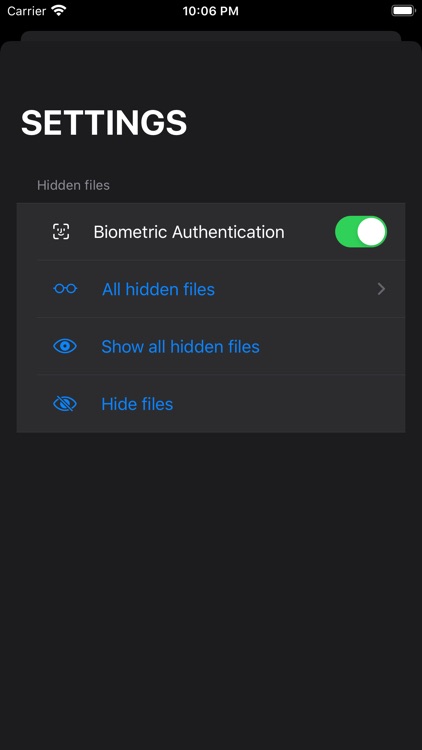Click the glasses icon for all hidden files
422x750 pixels.
click(65, 289)
